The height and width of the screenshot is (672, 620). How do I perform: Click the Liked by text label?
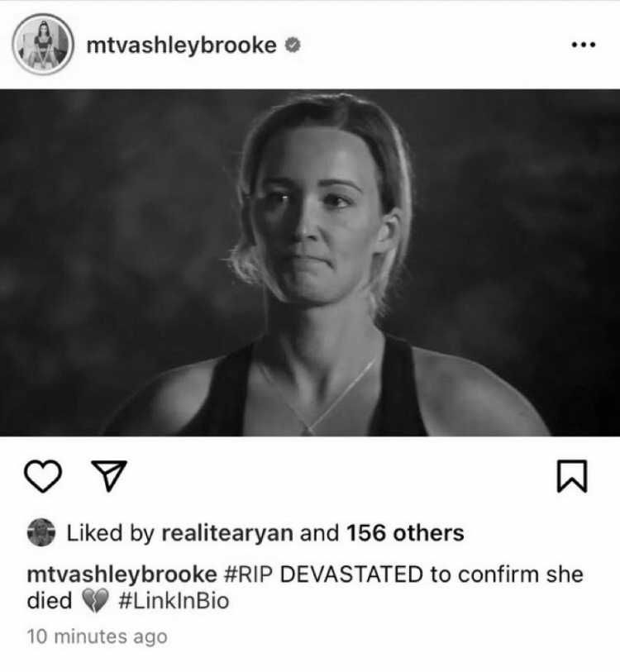[110, 533]
